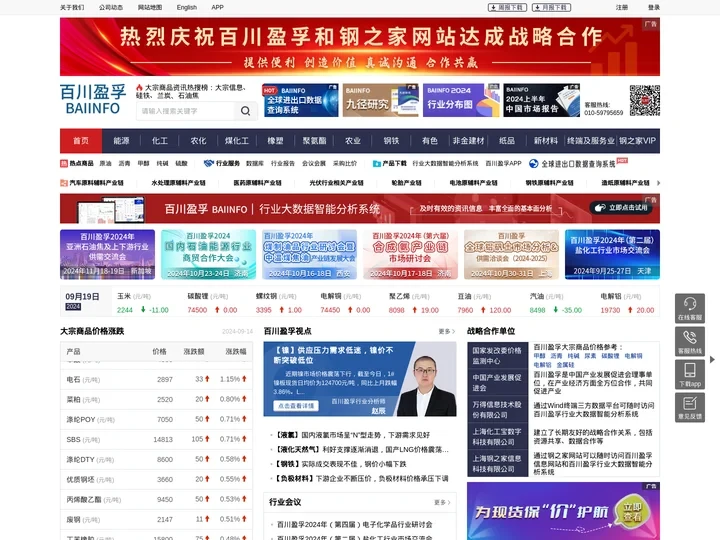Open the 电子化学品行业研讨会 conference link
Screen dimensions: 720x540
[x=354, y=524]
